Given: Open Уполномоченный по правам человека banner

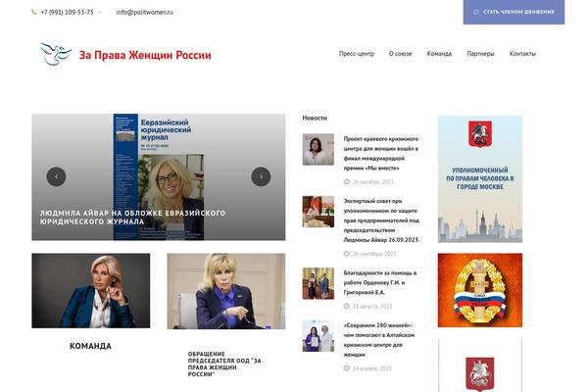Looking at the screenshot, I should pos(480,179).
